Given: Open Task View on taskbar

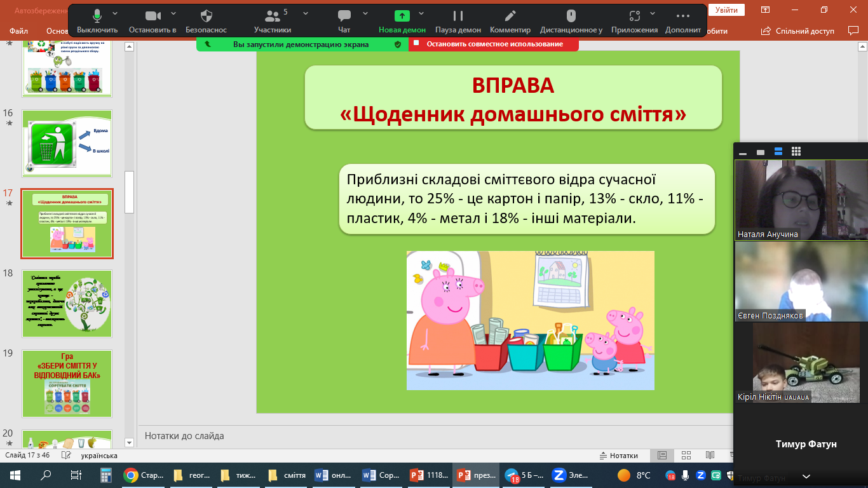Looking at the screenshot, I should coord(76,475).
